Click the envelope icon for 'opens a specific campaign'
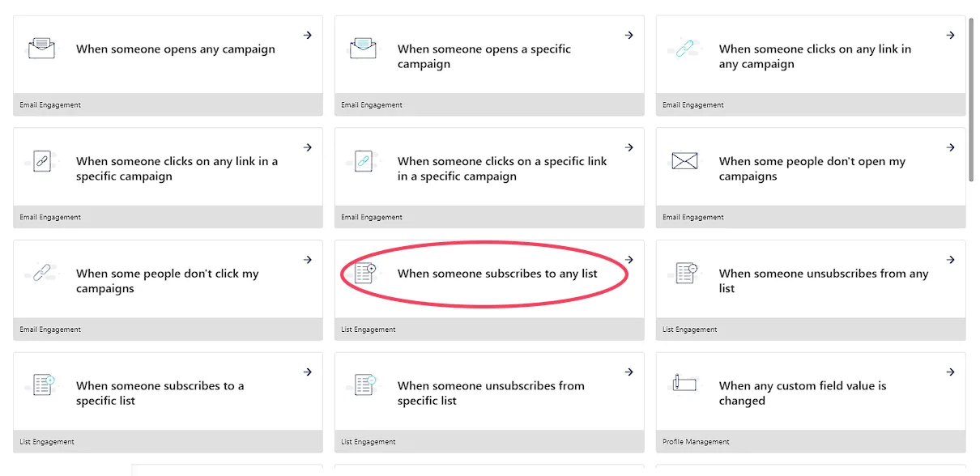Viewport: 980px width, 476px height. [x=362, y=48]
